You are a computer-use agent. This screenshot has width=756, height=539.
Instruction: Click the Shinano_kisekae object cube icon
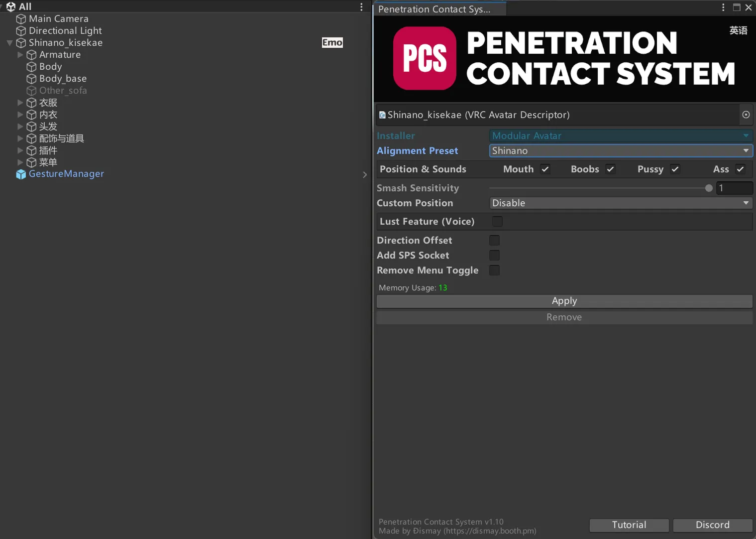point(21,43)
